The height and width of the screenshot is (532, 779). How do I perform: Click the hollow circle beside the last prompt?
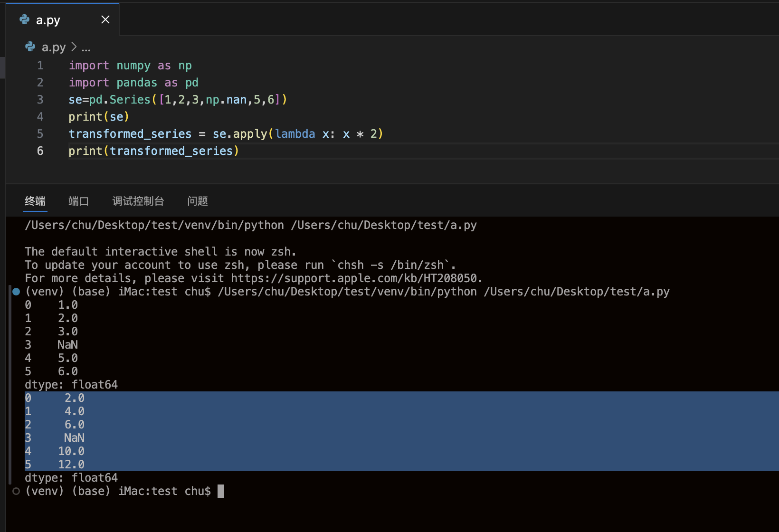[x=16, y=491]
